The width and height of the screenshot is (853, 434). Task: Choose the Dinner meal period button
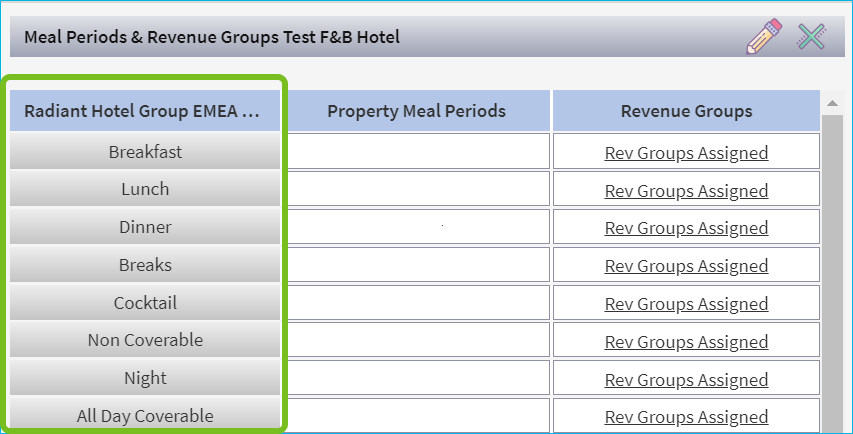[145, 227]
